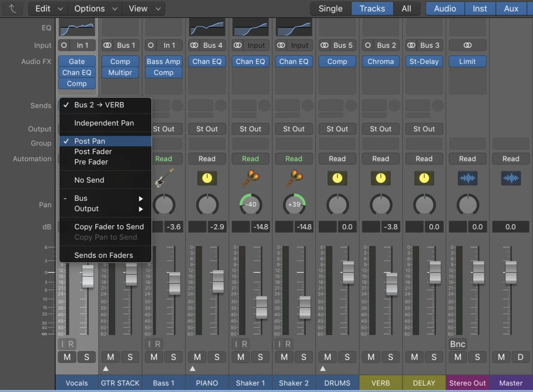Open the Chroma plug-in on VERB

pyautogui.click(x=381, y=61)
